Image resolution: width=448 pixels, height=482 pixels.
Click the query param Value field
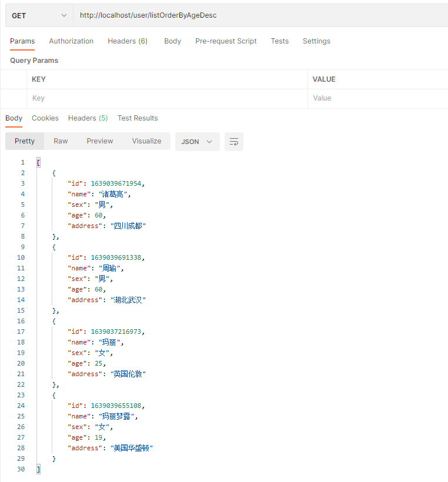[376, 98]
